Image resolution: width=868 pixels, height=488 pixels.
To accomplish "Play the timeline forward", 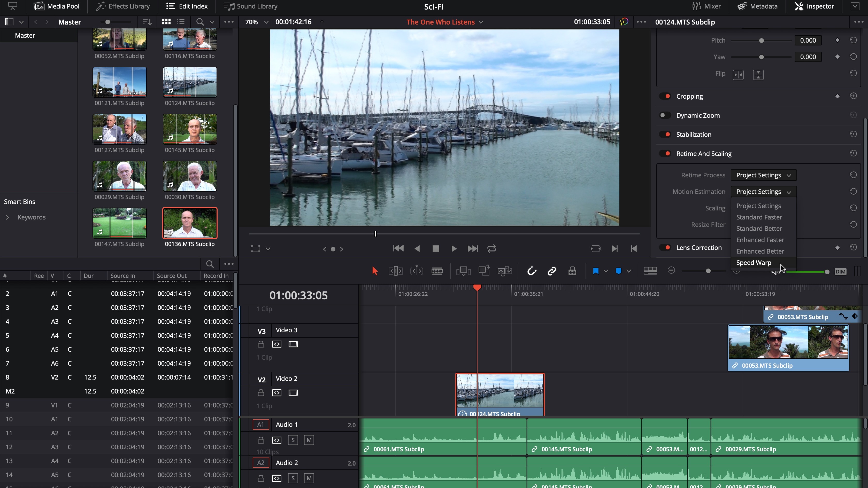I will click(x=454, y=249).
